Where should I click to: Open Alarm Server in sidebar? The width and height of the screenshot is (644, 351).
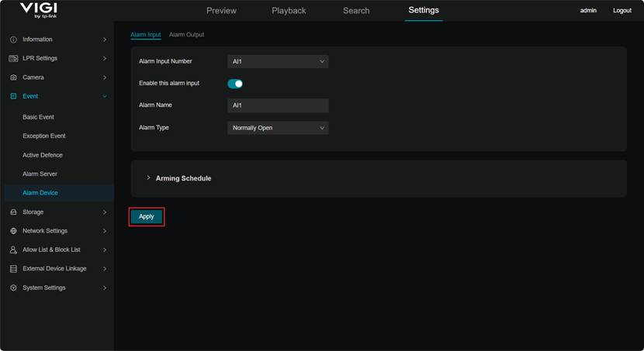pyautogui.click(x=40, y=174)
